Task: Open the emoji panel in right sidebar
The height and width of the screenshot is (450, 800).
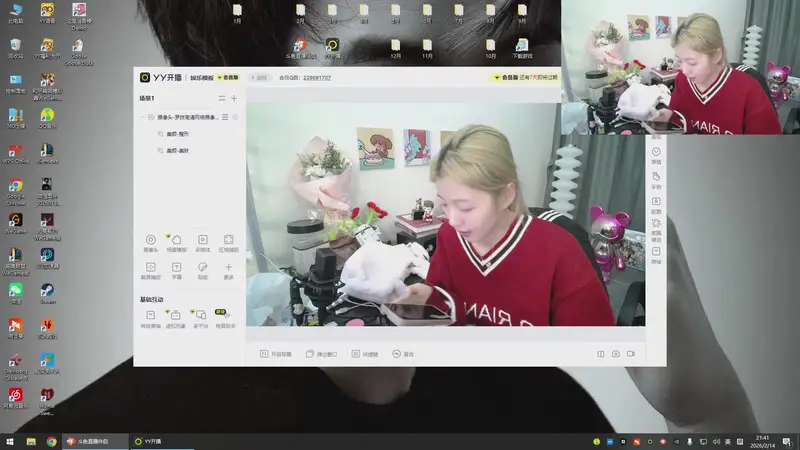Action: (x=656, y=151)
